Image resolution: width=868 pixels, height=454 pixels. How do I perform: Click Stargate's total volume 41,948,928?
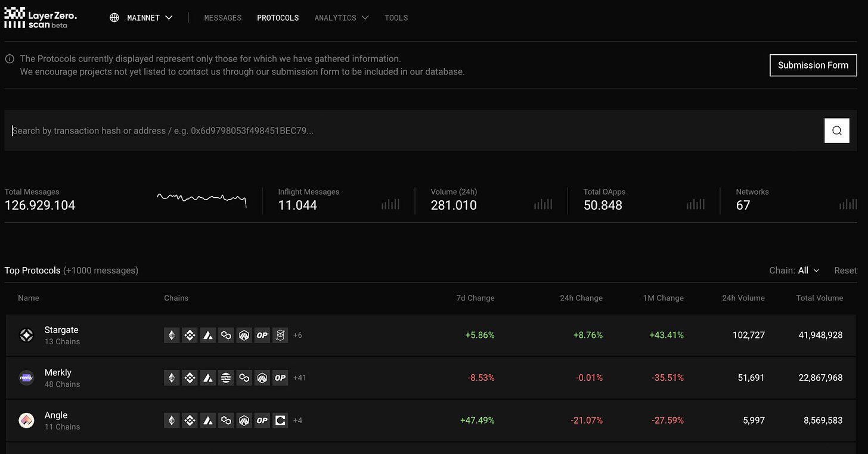pyautogui.click(x=820, y=335)
